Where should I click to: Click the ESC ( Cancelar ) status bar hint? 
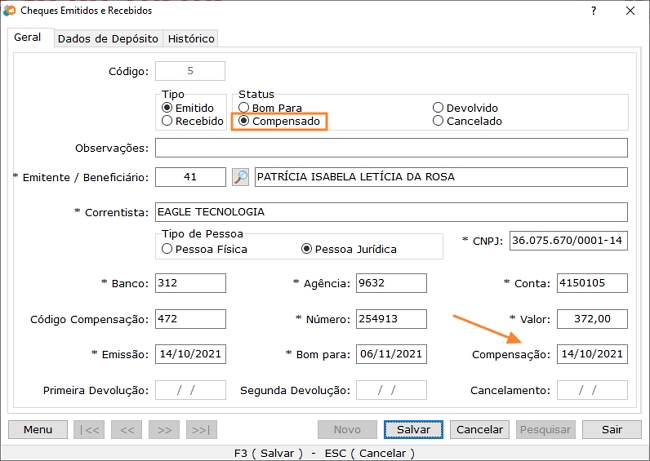pos(369,453)
